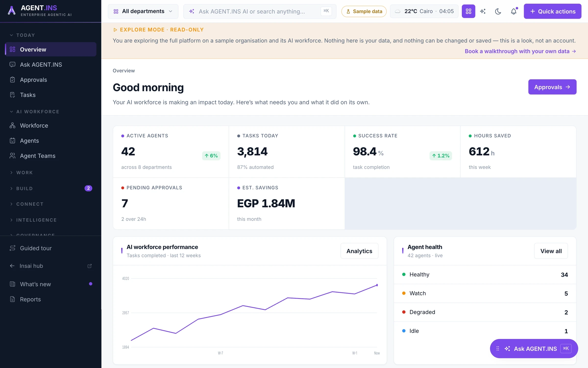Collapse the TODAY section

[x=22, y=35]
